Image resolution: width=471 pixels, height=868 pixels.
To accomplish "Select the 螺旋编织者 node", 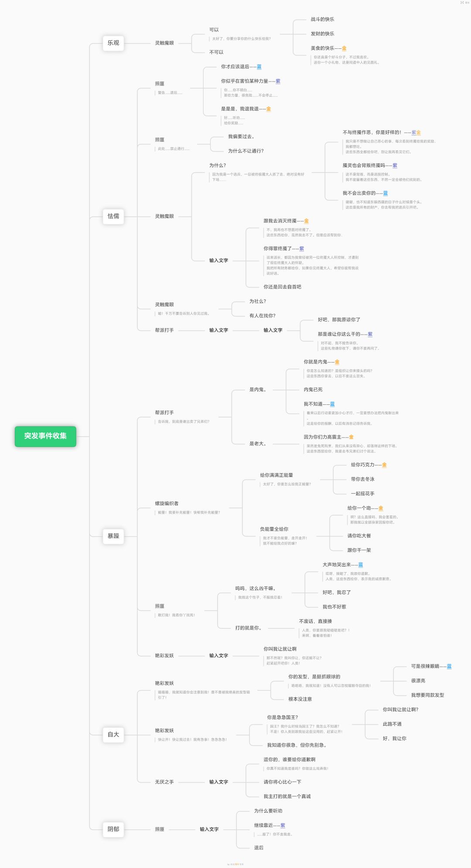I will (167, 504).
